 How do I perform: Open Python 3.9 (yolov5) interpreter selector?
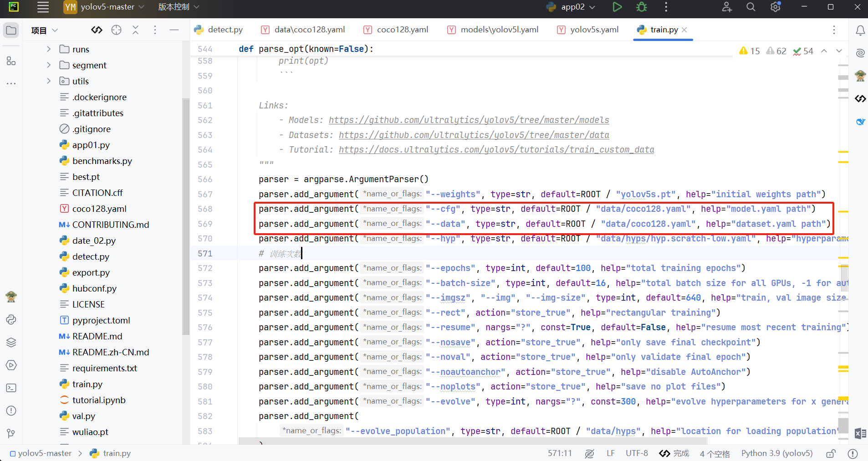click(x=777, y=453)
